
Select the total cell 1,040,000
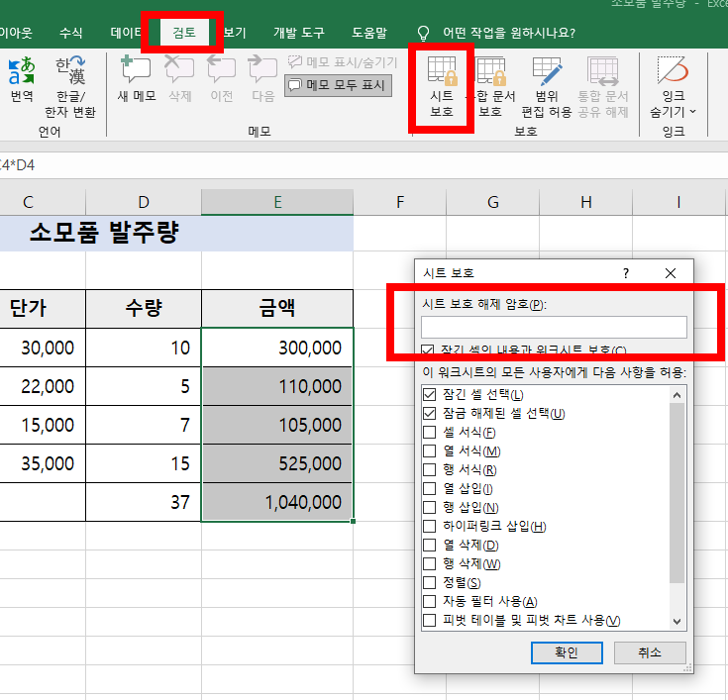point(277,502)
